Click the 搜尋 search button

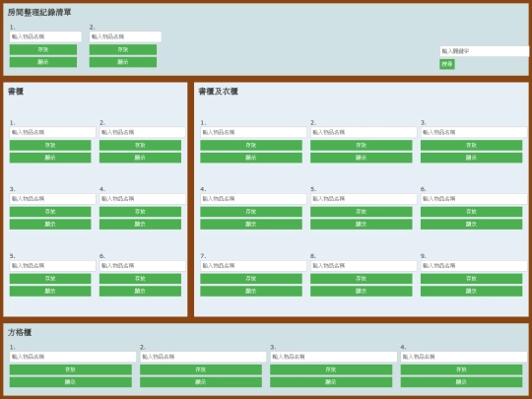447,64
